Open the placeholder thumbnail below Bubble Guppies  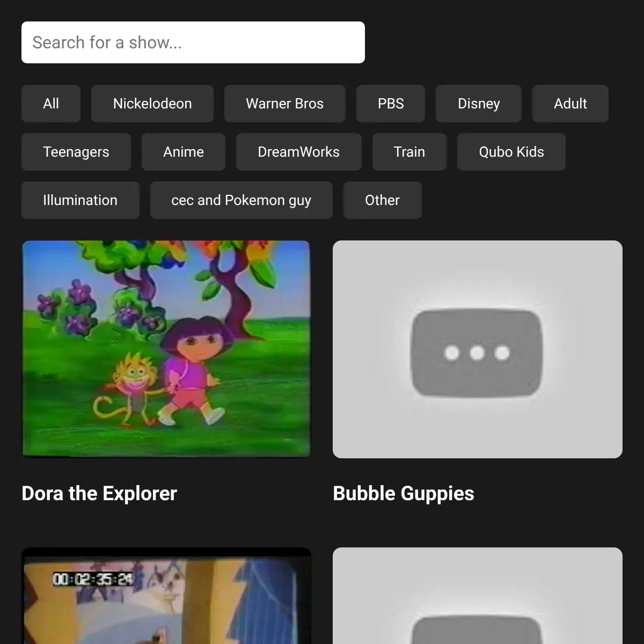point(478,596)
